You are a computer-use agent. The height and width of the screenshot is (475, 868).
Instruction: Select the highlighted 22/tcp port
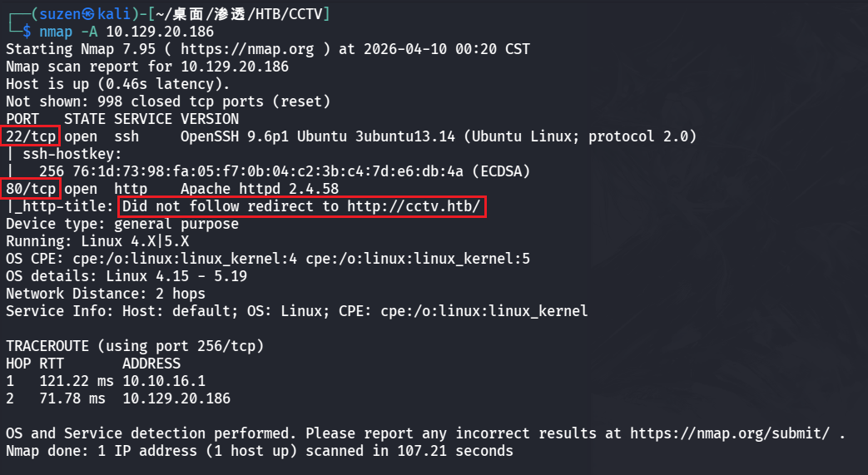click(x=31, y=136)
